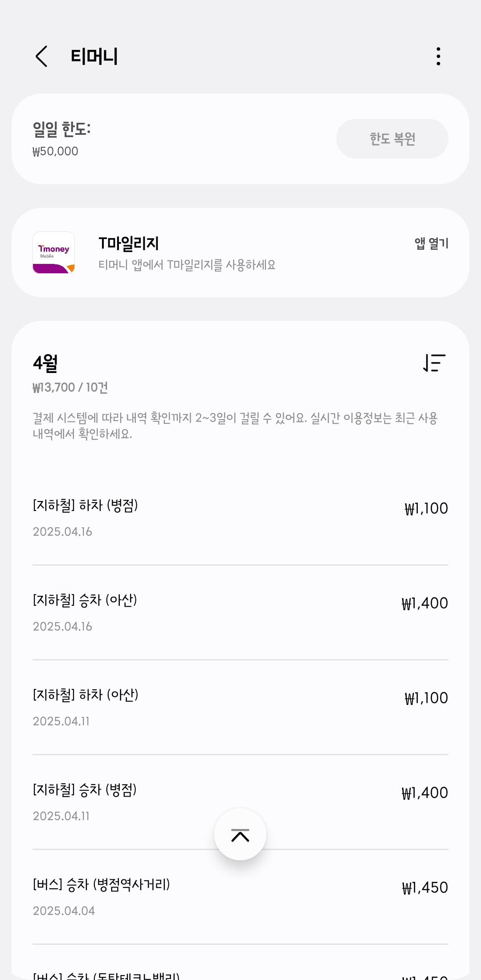Tap the 앱 열기 link
Viewport: 481px width, 980px height.
pyautogui.click(x=431, y=243)
